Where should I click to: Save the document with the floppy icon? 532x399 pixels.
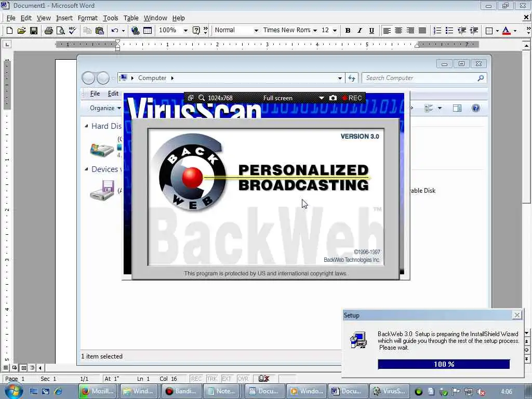pos(34,31)
